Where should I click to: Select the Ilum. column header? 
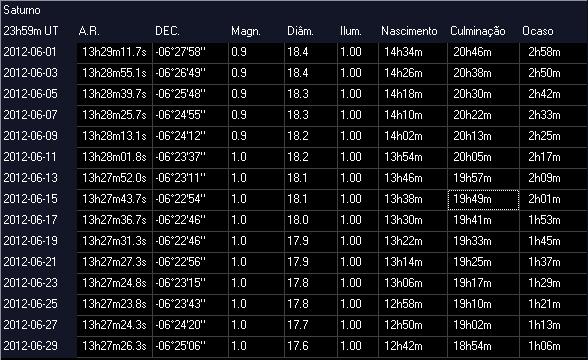351,31
